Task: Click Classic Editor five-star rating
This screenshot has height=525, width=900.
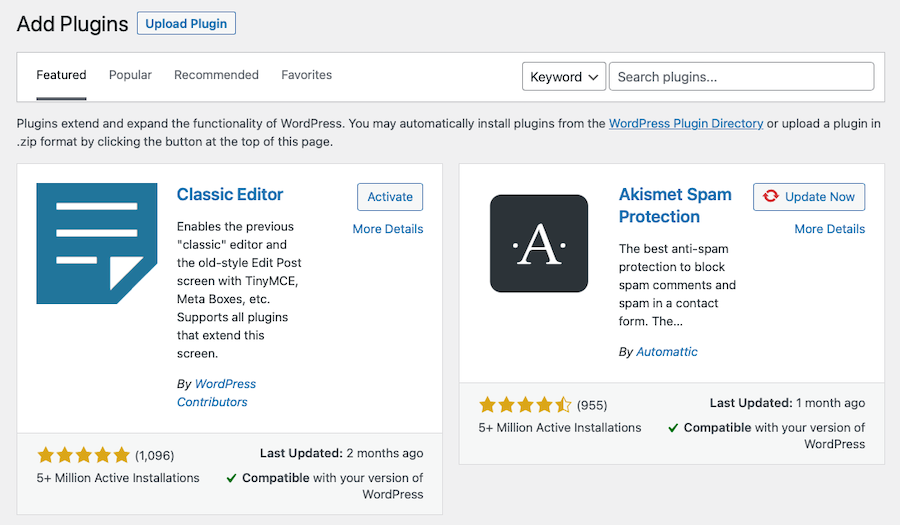Action: pyautogui.click(x=84, y=456)
